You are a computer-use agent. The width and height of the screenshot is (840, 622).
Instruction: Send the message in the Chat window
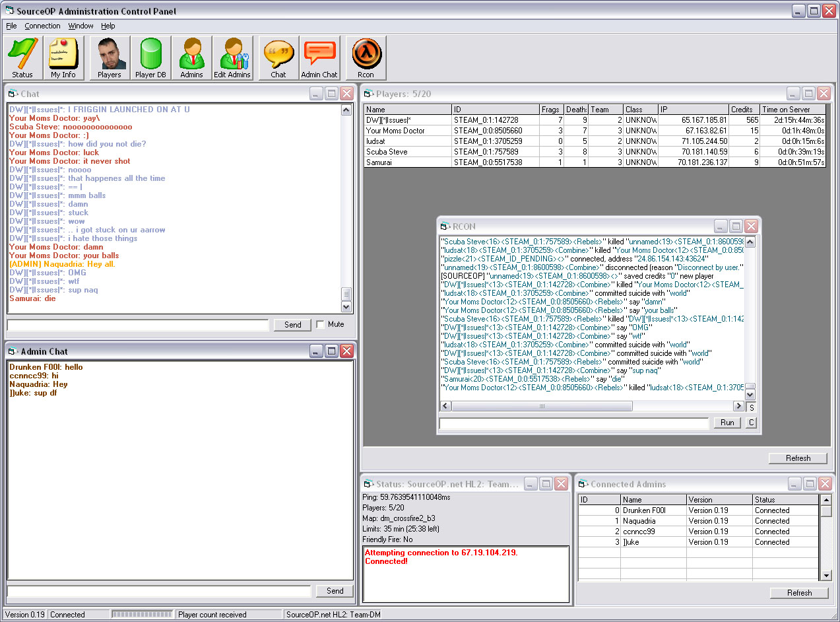pyautogui.click(x=293, y=325)
